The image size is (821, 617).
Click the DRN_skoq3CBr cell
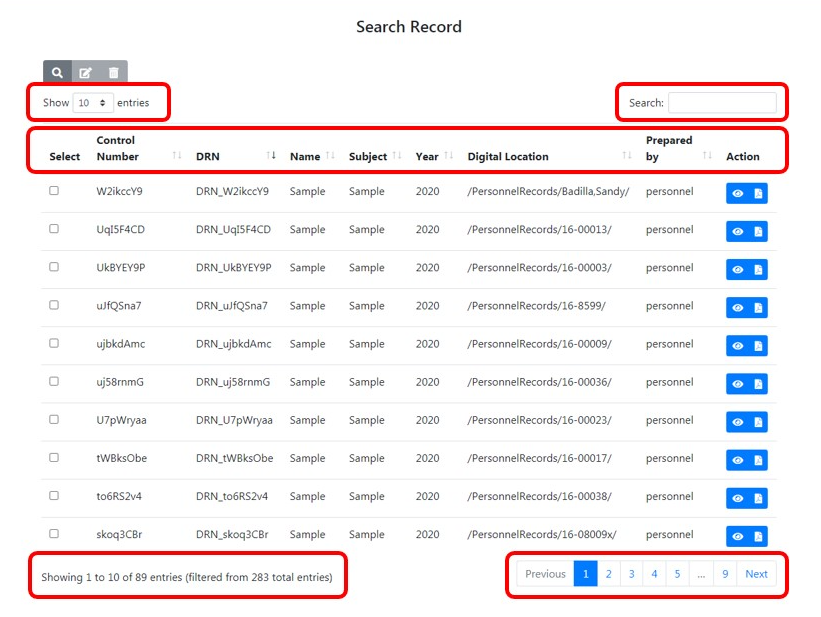tap(232, 534)
